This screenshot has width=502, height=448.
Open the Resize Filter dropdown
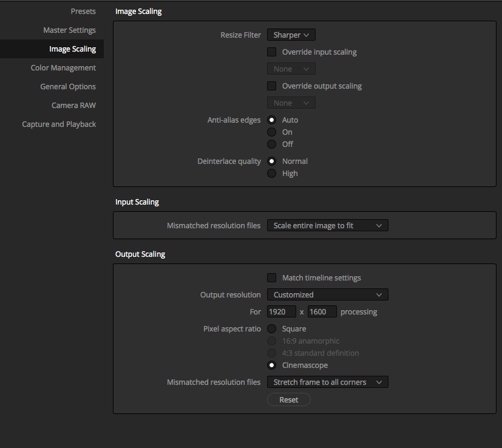click(x=291, y=35)
